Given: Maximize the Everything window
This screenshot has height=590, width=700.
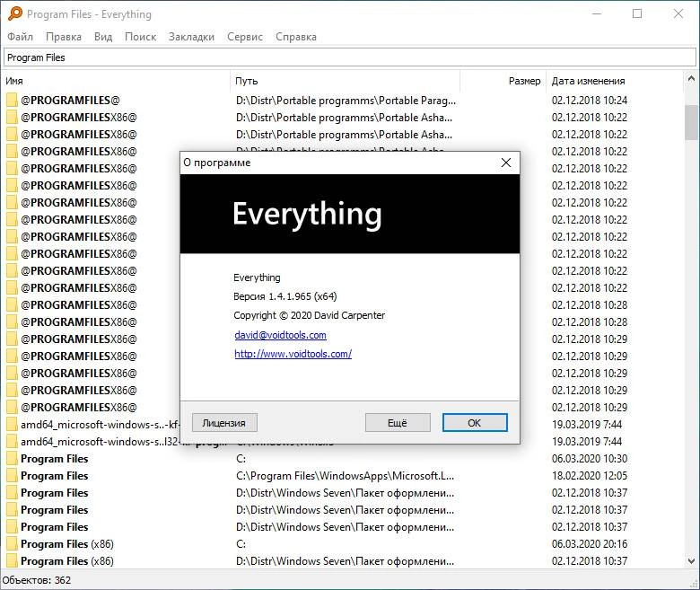Looking at the screenshot, I should pyautogui.click(x=637, y=13).
